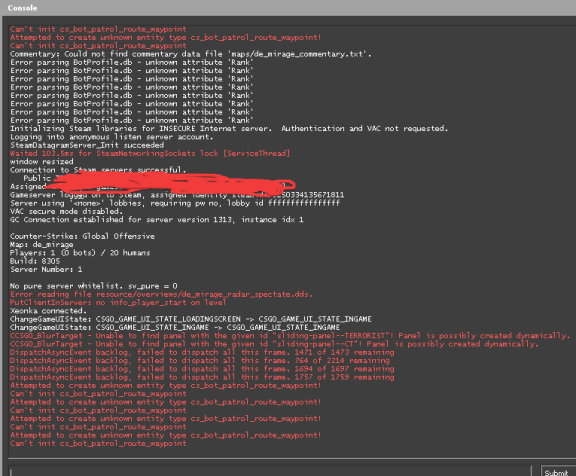Click red 'Error reading file resource/overviews/de_mirage_radar_spectate.dds' line
This screenshot has width=576, height=476.
pos(161,295)
